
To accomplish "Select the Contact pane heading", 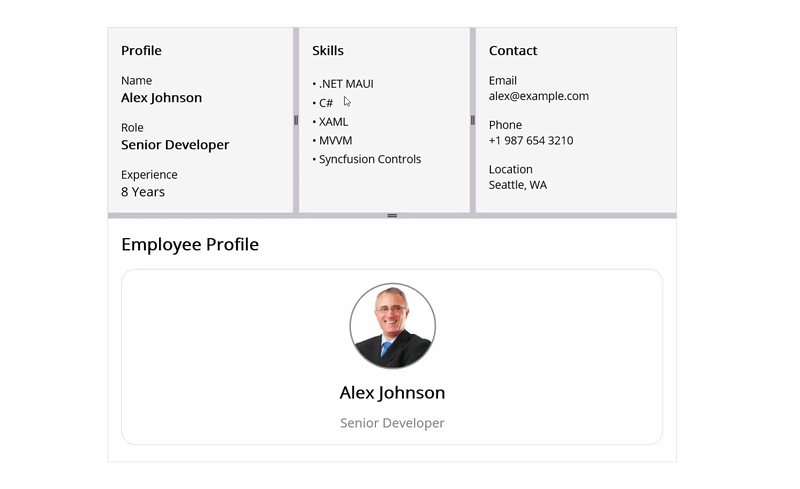I will click(x=513, y=51).
